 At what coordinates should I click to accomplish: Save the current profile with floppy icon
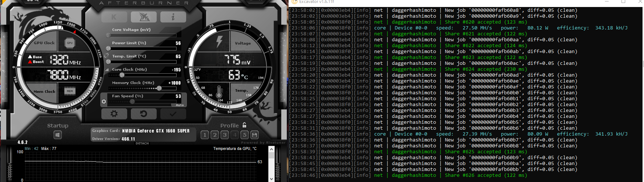(254, 135)
